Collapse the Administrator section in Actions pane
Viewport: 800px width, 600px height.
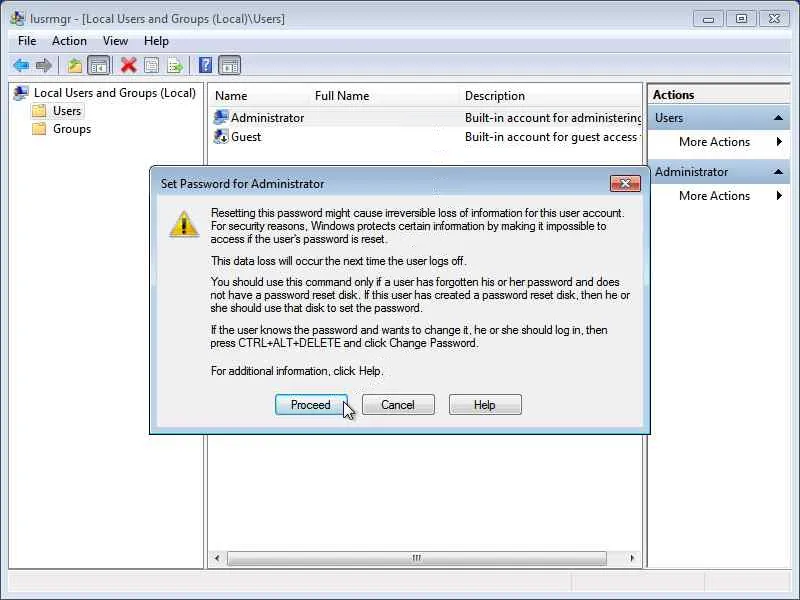[778, 172]
